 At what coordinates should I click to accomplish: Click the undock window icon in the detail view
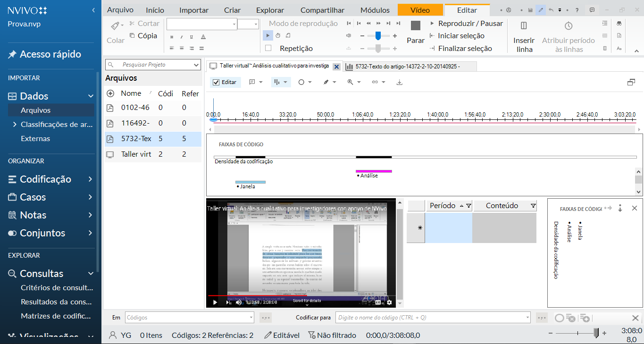pos(631,82)
